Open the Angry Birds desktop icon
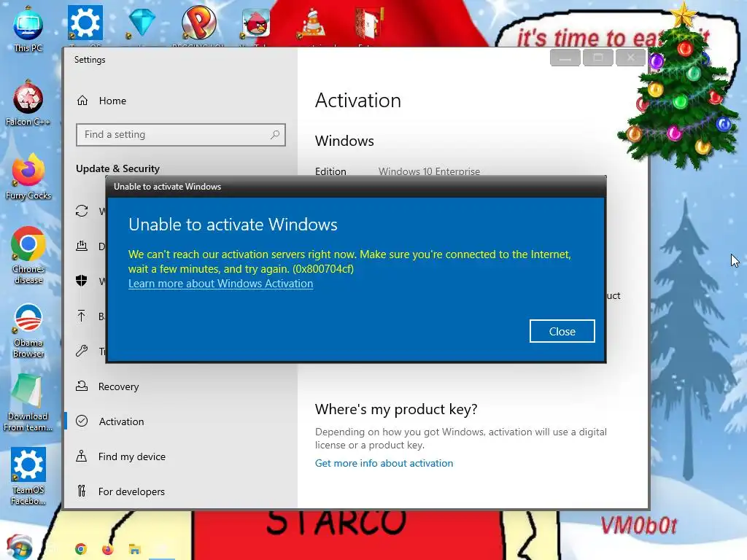747x560 pixels. coord(256,23)
